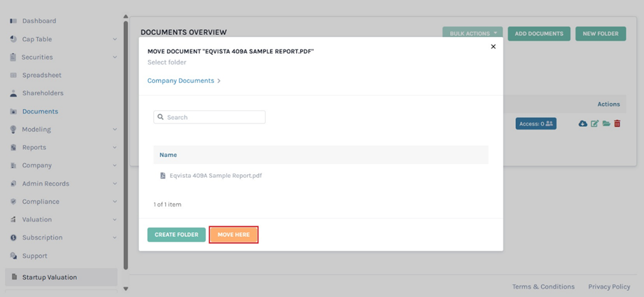Image resolution: width=644 pixels, height=297 pixels.
Task: Go to Startup Valuation page
Action: point(49,277)
